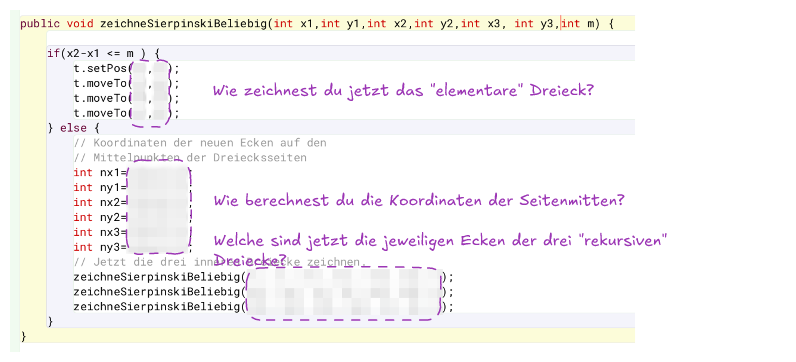
Task: Click the int ny3 declaration
Action: pos(100,247)
